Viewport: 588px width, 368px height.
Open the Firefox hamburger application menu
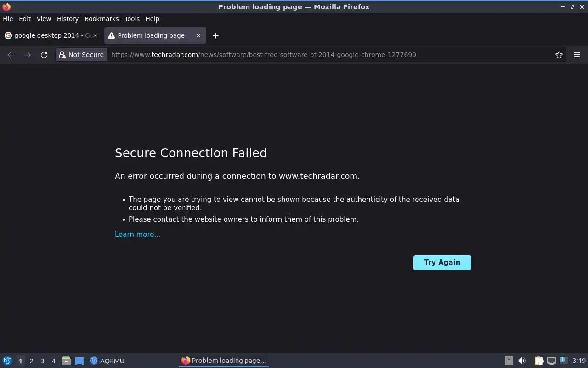coord(577,55)
